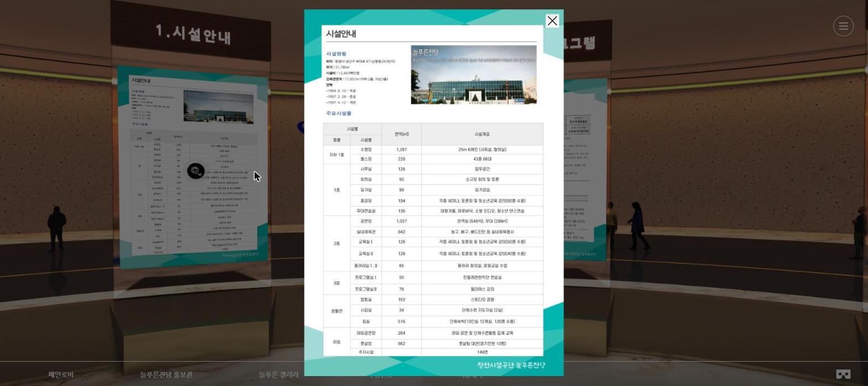Click the 주차시설 table cell
This screenshot has width=868, height=386.
point(366,352)
